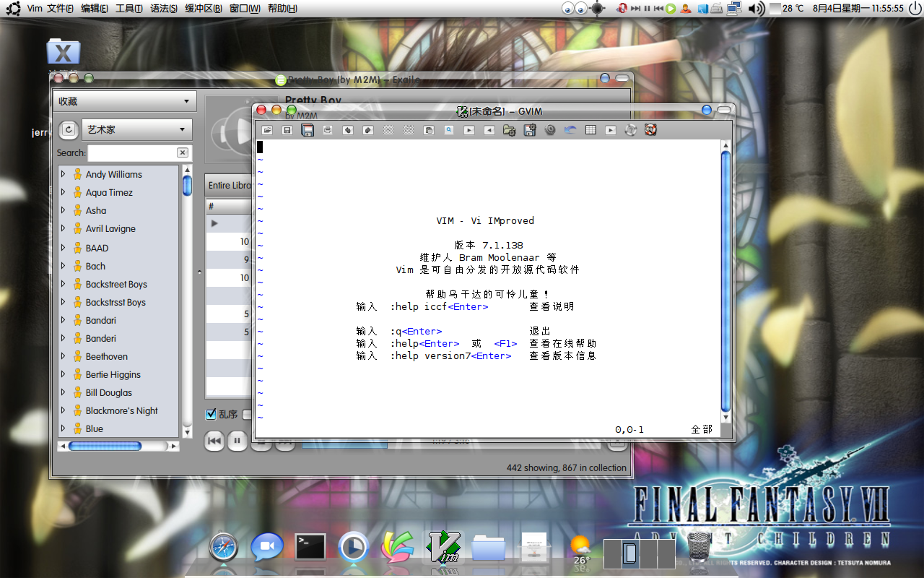The width and height of the screenshot is (924, 578).
Task: Click Find Previous arrow in GVIM toolbar
Action: click(x=489, y=130)
